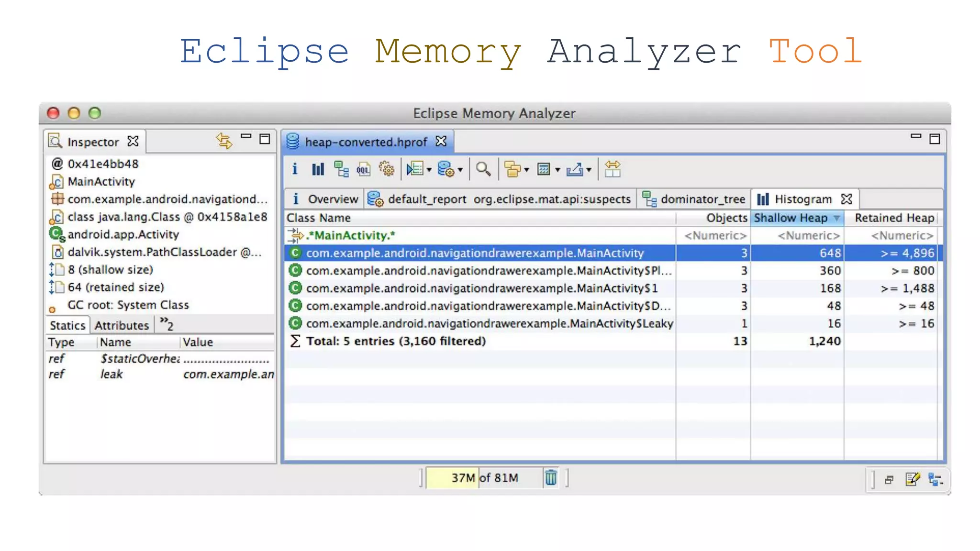Sort by Class Name column header

[x=480, y=218]
